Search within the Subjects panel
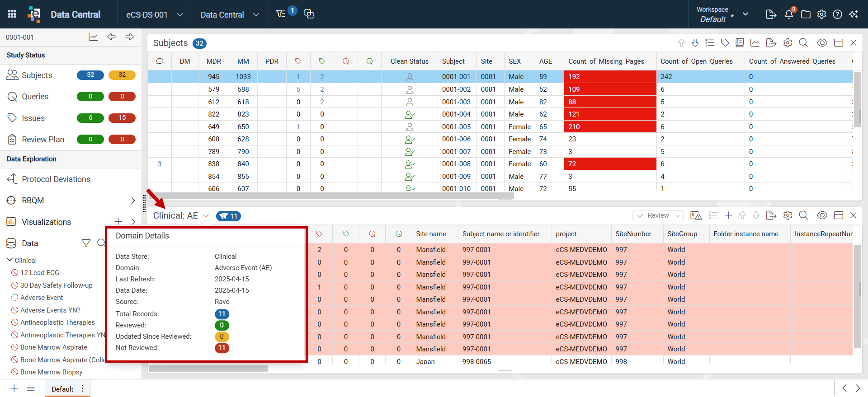This screenshot has height=397, width=868. point(803,42)
